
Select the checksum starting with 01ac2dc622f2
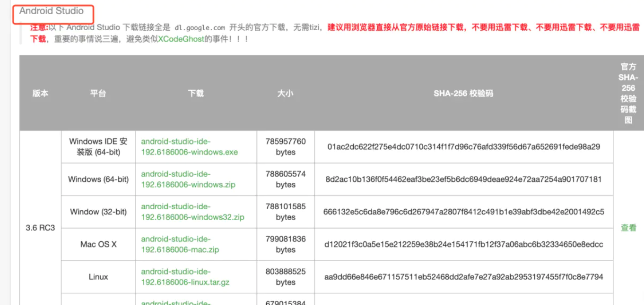tap(464, 147)
